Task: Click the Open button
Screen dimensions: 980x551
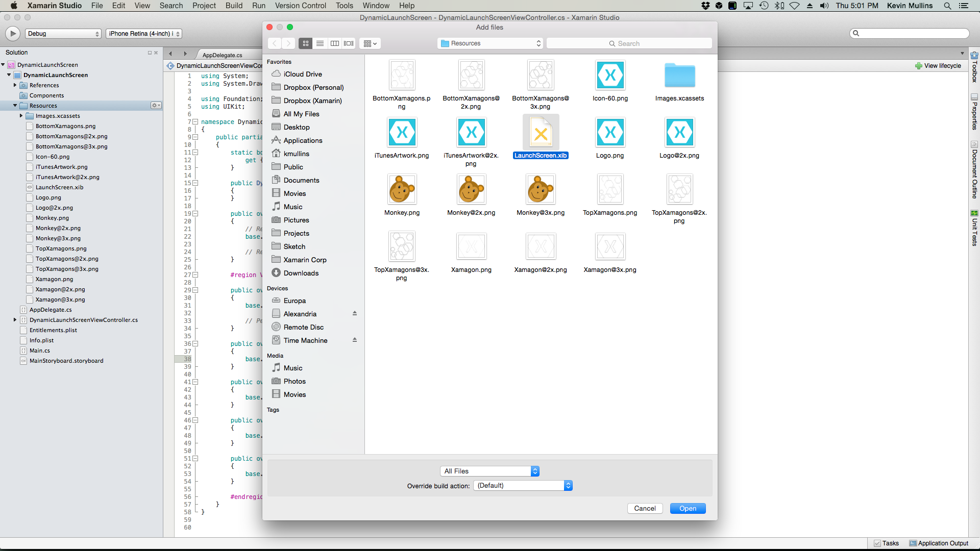Action: point(688,508)
